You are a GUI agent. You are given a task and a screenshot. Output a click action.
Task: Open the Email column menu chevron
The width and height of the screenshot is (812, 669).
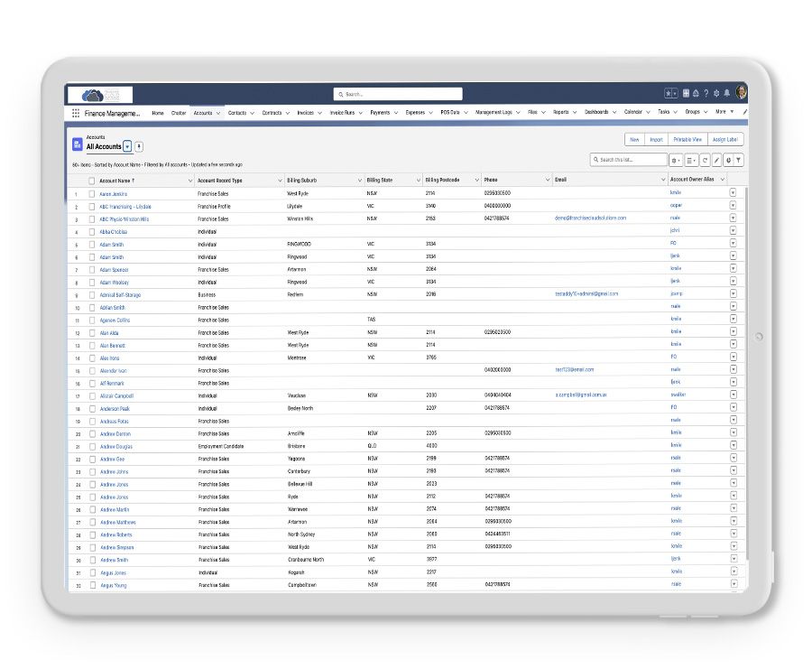click(663, 180)
